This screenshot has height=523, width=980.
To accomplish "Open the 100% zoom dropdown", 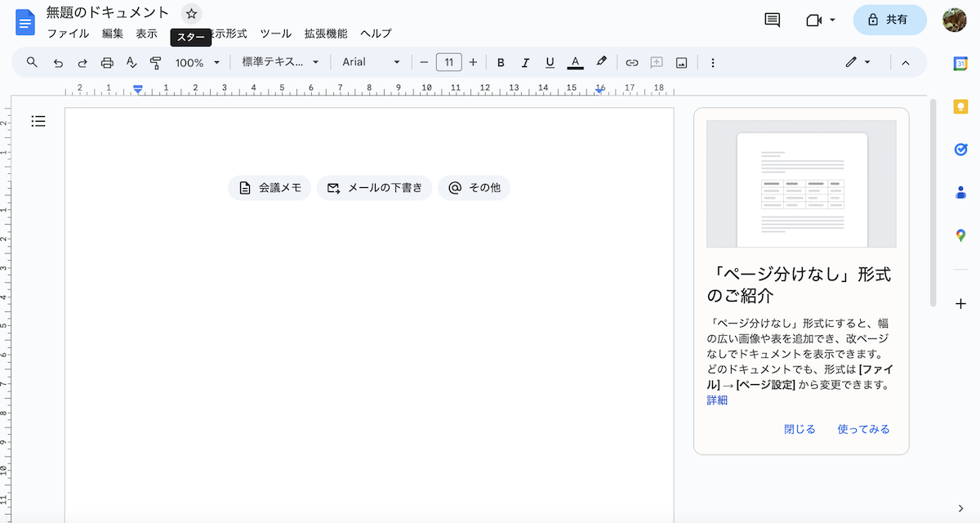I will pyautogui.click(x=198, y=62).
